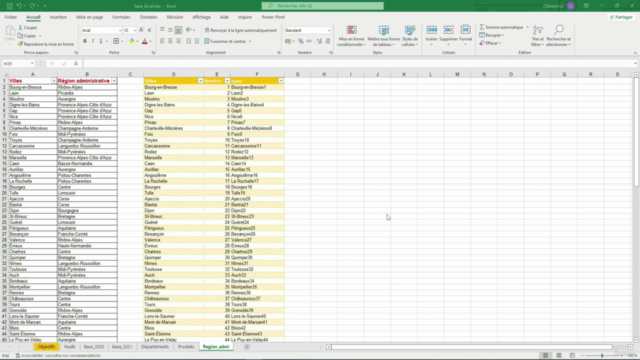This screenshot has width=640, height=360.
Task: Open Mettre sous forme de tableau
Action: tap(384, 36)
